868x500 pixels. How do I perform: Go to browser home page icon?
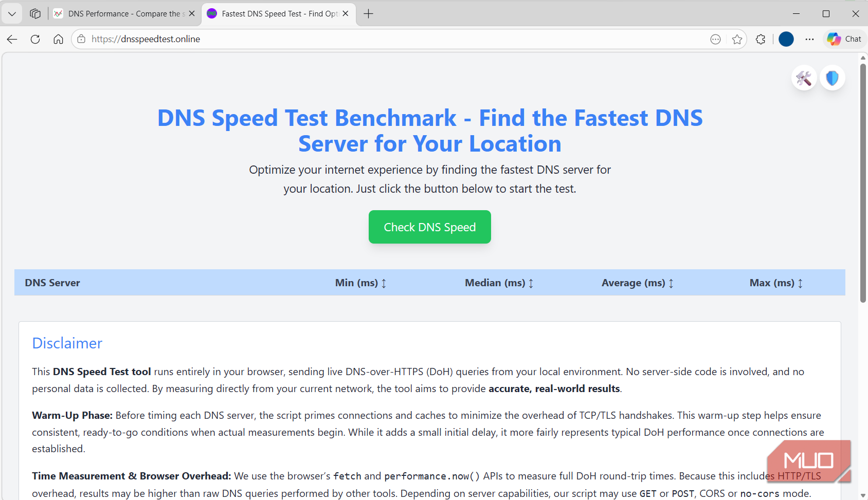(58, 39)
